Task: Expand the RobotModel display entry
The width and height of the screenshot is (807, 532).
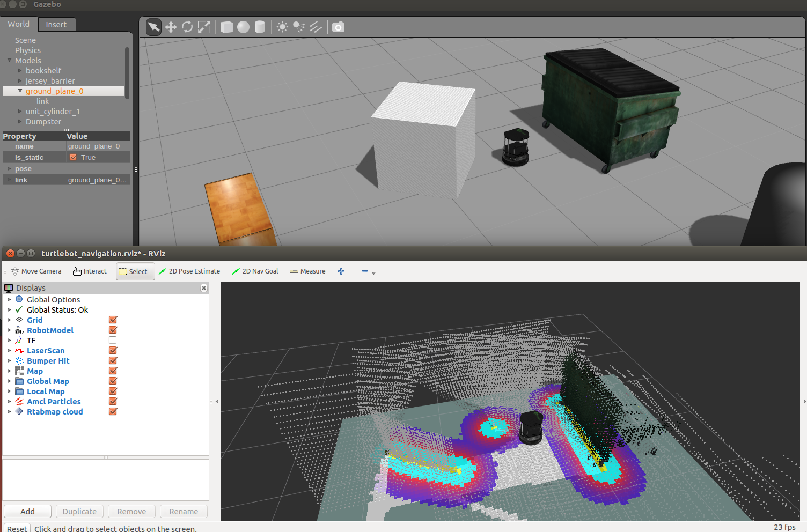Action: tap(9, 330)
